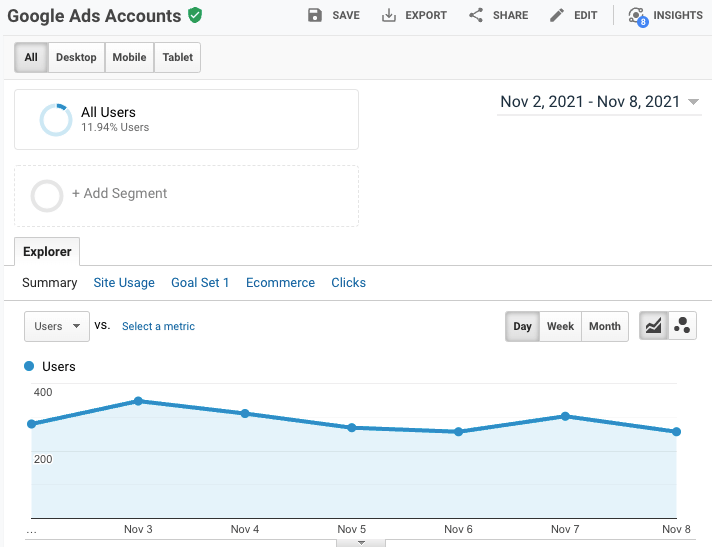Click the vs. text beside the Users dropdown
The width and height of the screenshot is (712, 547).
pyautogui.click(x=102, y=325)
